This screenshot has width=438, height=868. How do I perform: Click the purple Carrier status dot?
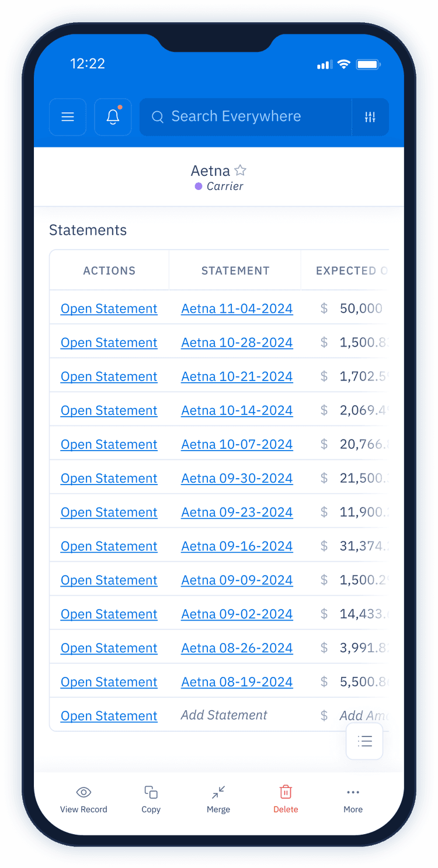(199, 186)
